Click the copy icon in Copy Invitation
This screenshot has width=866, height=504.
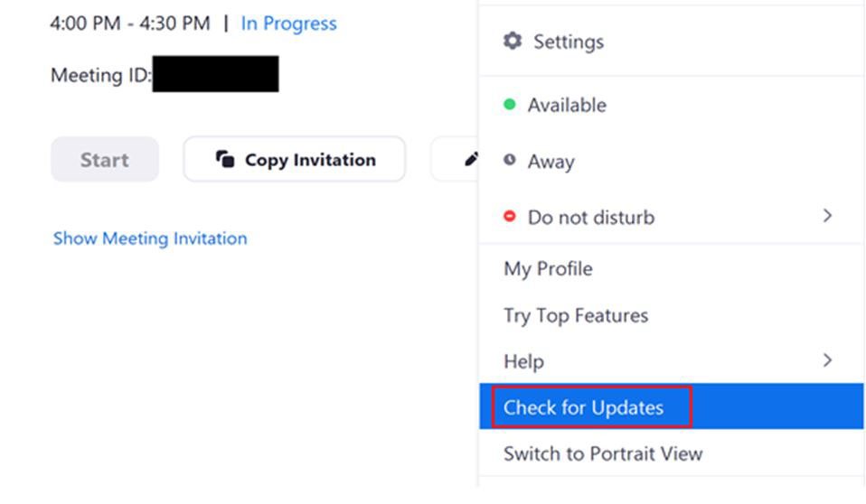click(225, 160)
